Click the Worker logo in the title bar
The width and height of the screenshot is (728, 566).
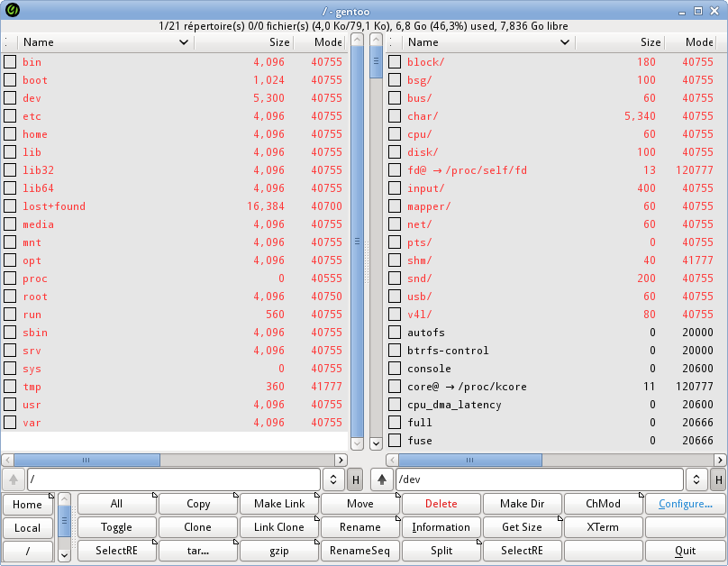pos(12,8)
